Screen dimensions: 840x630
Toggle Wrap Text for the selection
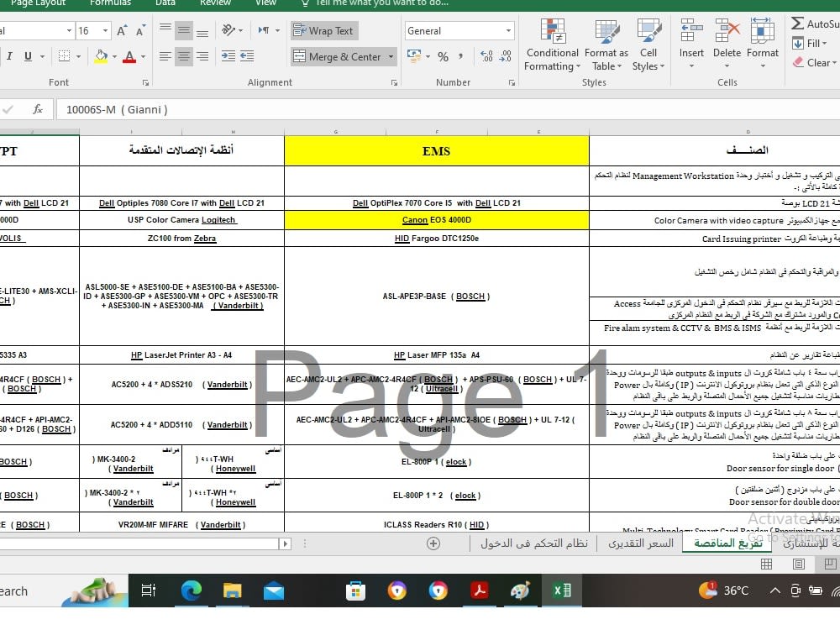(x=323, y=30)
